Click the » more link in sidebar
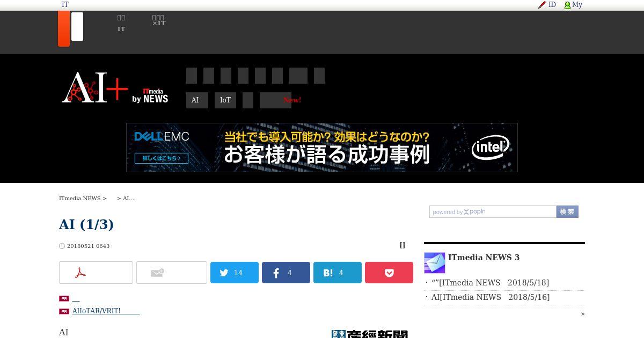 tap(583, 314)
